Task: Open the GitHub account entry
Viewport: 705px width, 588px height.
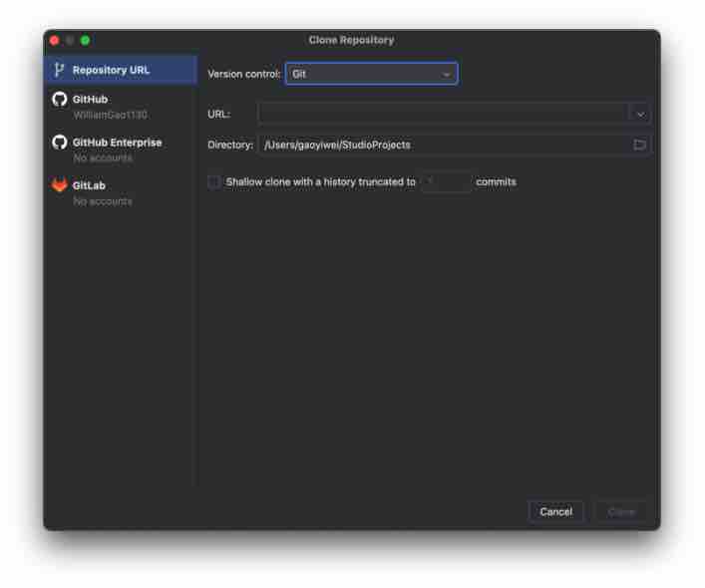Action: point(121,107)
